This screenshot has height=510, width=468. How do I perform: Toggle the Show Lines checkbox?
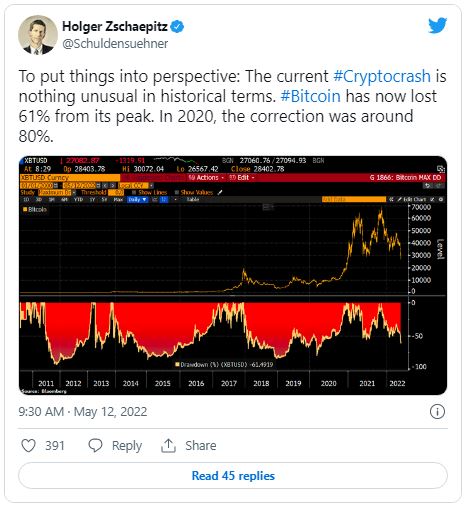(134, 192)
